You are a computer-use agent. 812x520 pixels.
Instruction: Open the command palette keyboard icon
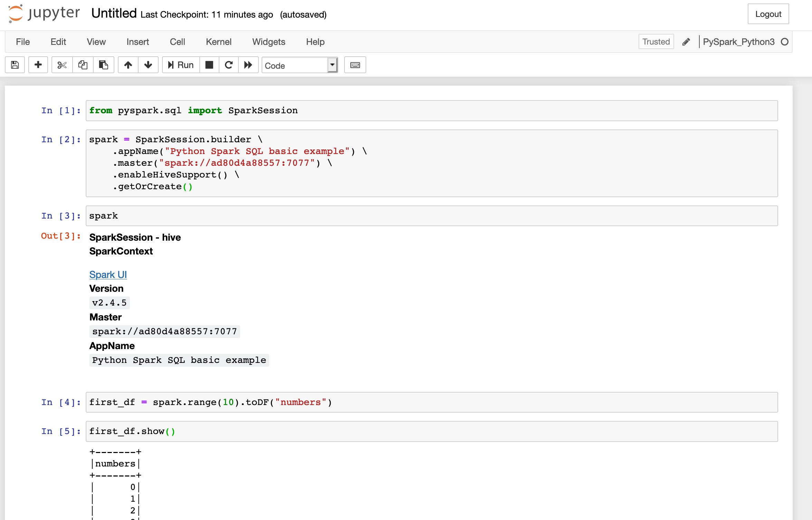(x=355, y=65)
